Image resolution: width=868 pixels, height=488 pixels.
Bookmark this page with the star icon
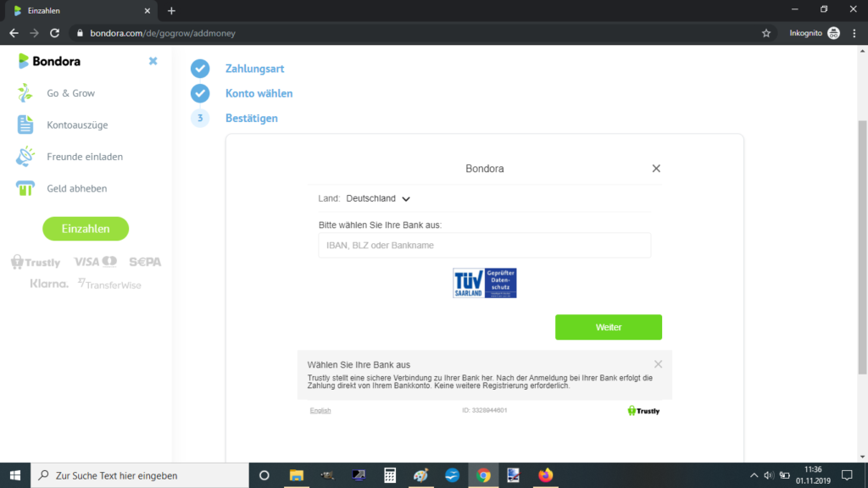[766, 33]
